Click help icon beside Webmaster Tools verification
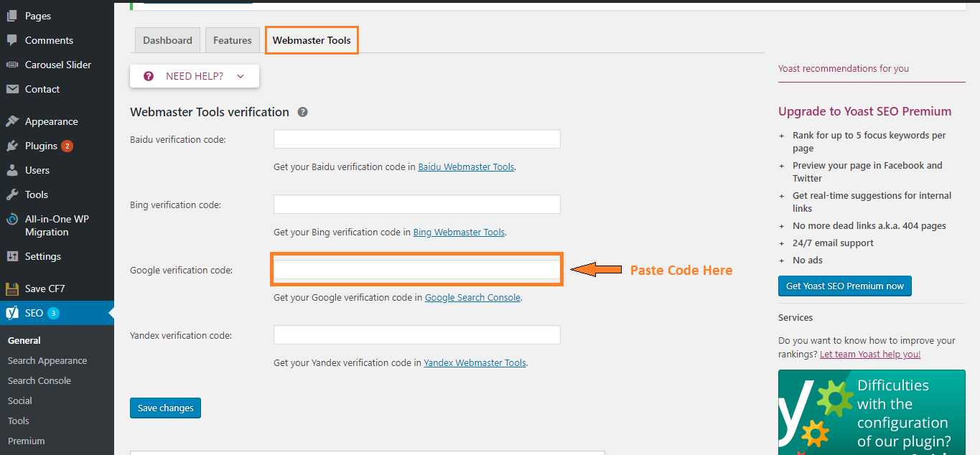The width and height of the screenshot is (980, 455). point(303,112)
